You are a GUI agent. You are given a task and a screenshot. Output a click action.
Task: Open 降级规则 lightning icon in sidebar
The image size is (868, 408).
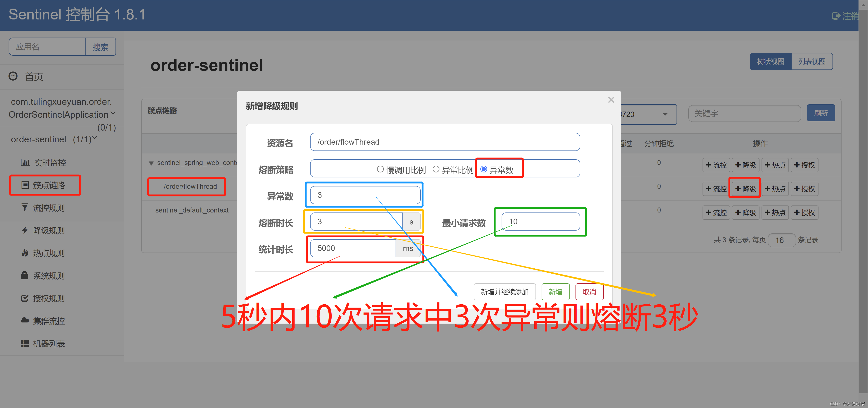coord(25,230)
